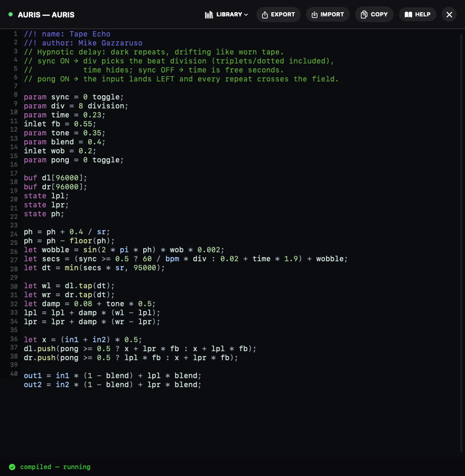Click the Import download icon

(314, 15)
